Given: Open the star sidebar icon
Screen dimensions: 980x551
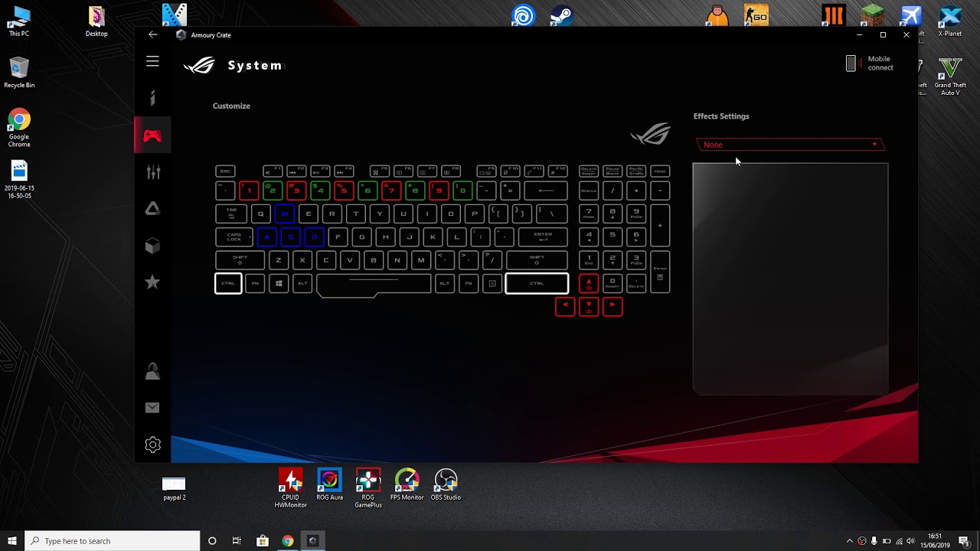Looking at the screenshot, I should 152,282.
